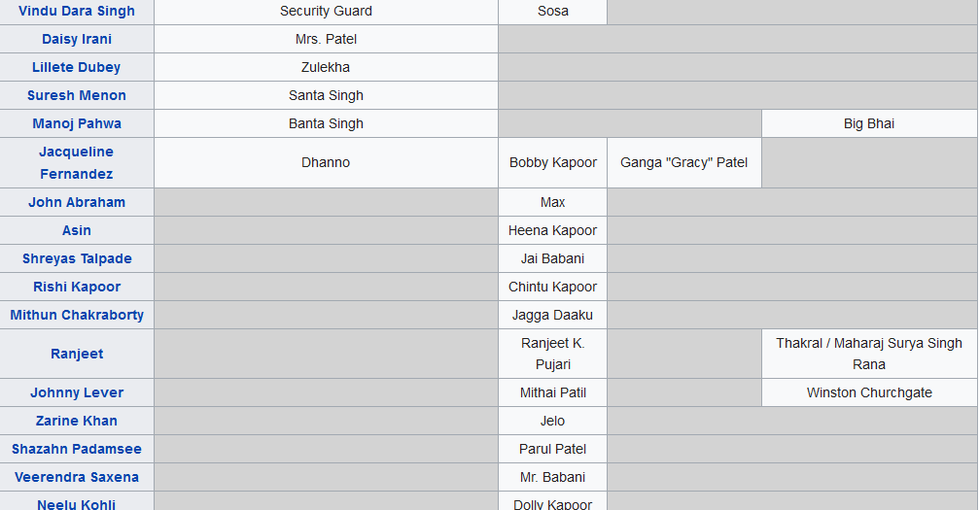The image size is (980, 510).
Task: Open Shreyas Talpade's page
Action: point(77,258)
